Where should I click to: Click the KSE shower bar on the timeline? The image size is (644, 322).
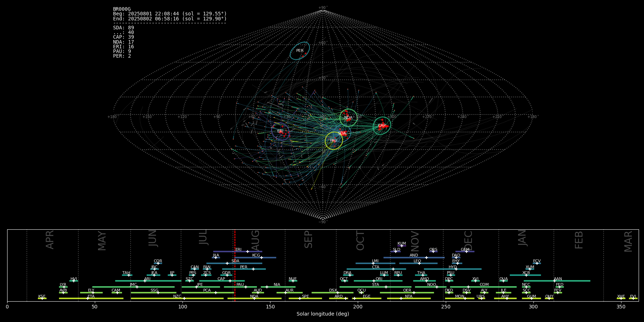coord(42,298)
